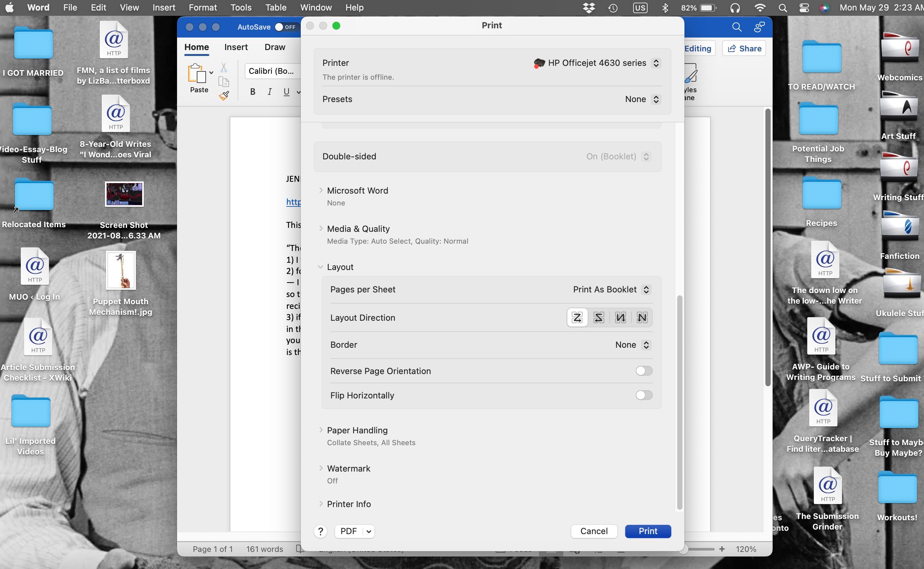924x569 pixels.
Task: Open the Format menu in menu bar
Action: click(202, 8)
